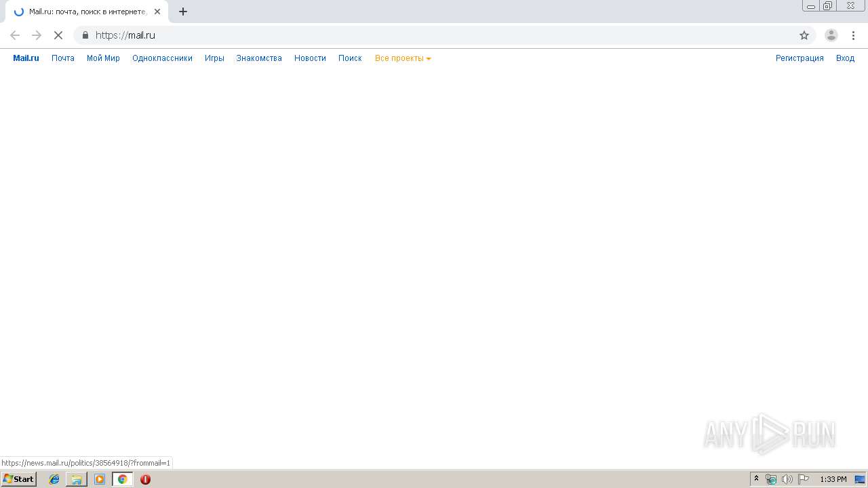
Task: Click the taskbar clock 1:33 PM
Action: coord(833,479)
